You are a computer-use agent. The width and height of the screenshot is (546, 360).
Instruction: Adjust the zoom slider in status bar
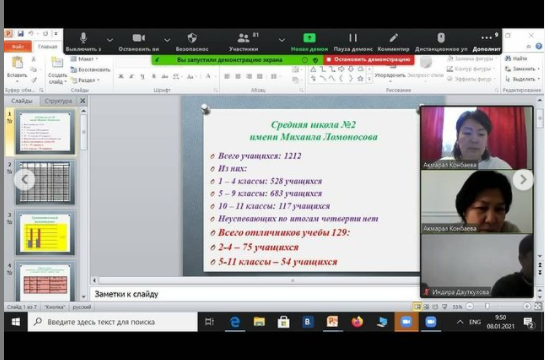488,306
